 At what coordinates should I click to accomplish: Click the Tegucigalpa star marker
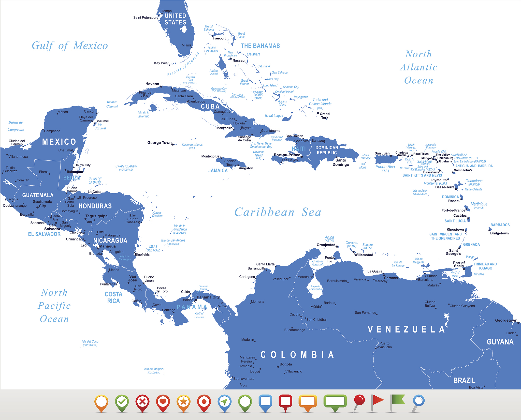coord(85,219)
